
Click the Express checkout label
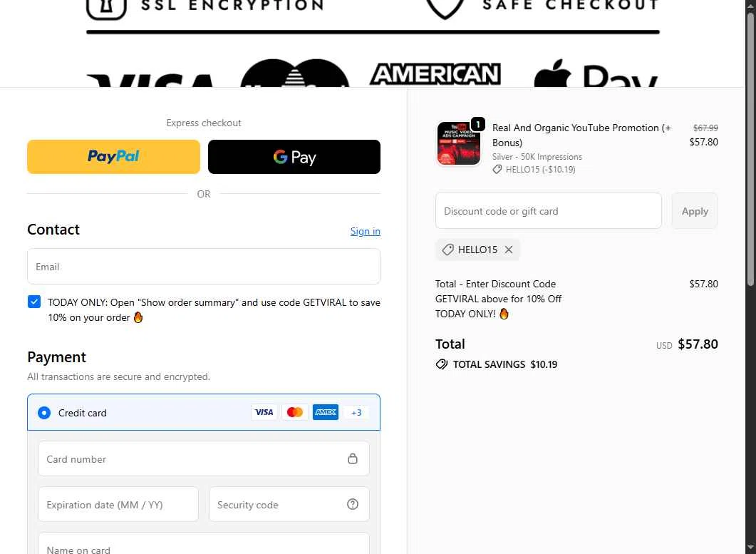click(x=204, y=123)
